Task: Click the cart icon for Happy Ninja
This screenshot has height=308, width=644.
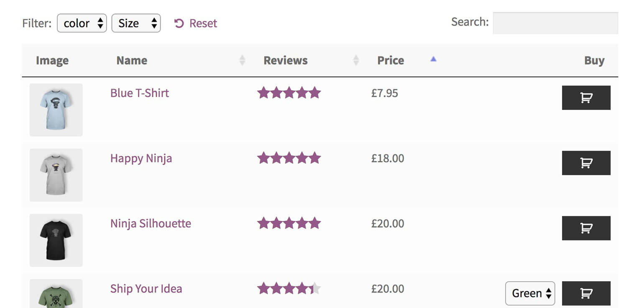Action: click(586, 163)
